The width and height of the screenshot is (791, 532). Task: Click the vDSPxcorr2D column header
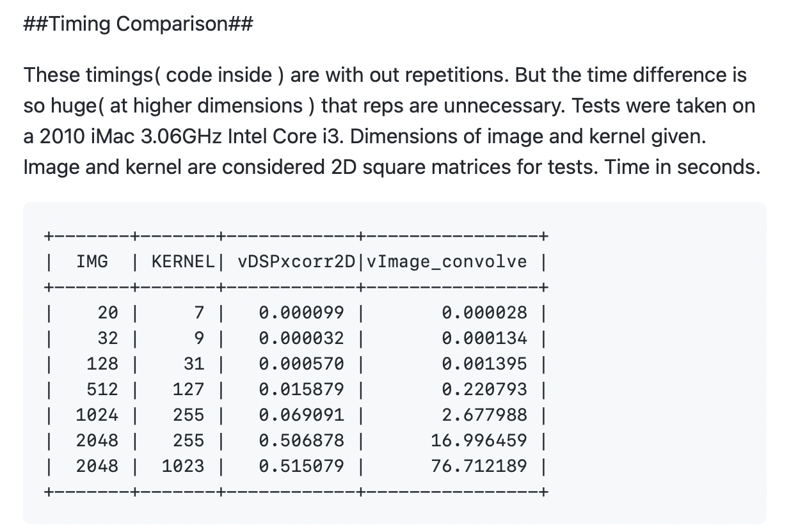pos(296,262)
